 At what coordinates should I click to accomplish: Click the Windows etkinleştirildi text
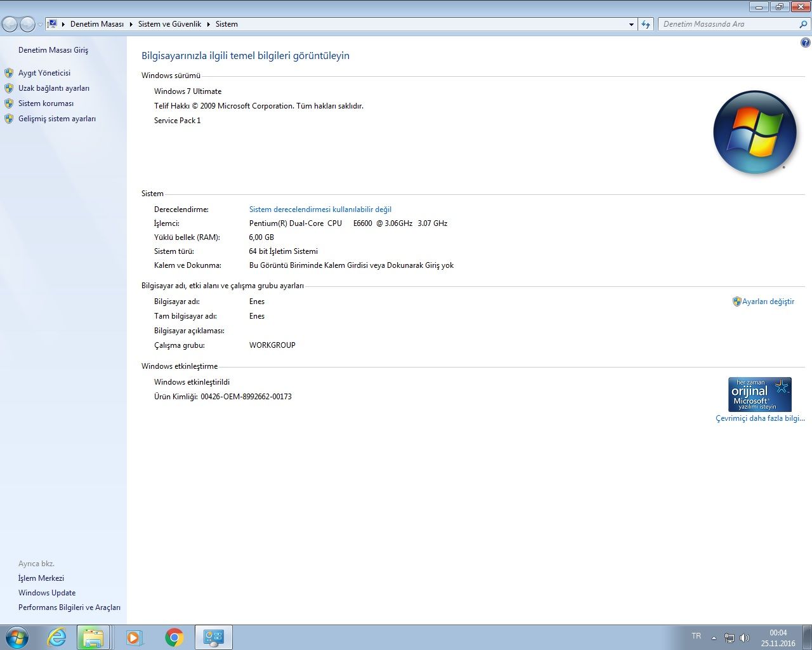coord(192,382)
